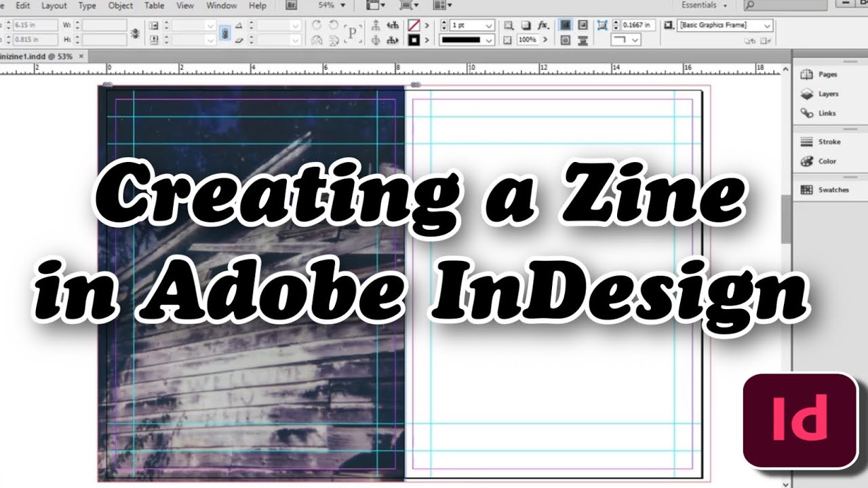Open the Links panel
Image resolution: width=868 pixels, height=488 pixels.
point(818,113)
